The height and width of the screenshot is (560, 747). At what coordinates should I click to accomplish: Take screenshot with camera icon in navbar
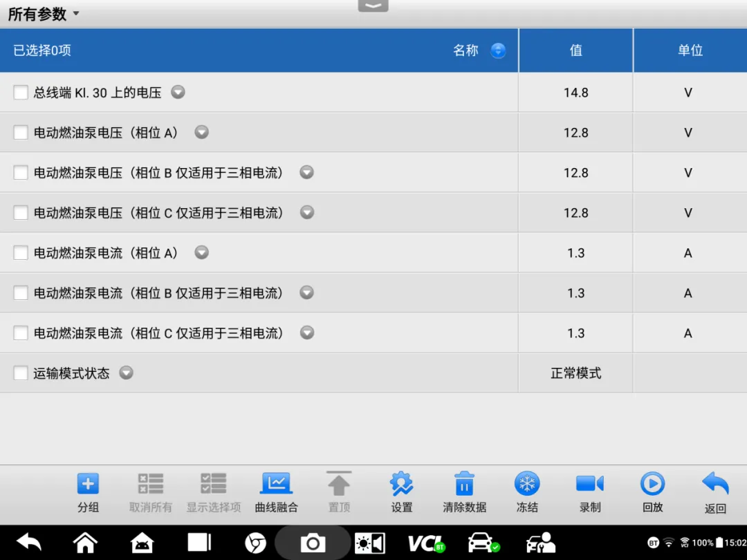point(313,543)
